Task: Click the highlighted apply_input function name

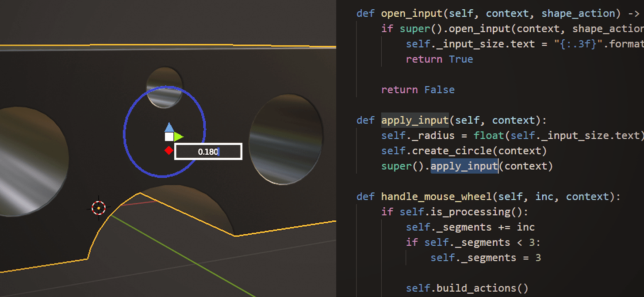Action: point(414,120)
